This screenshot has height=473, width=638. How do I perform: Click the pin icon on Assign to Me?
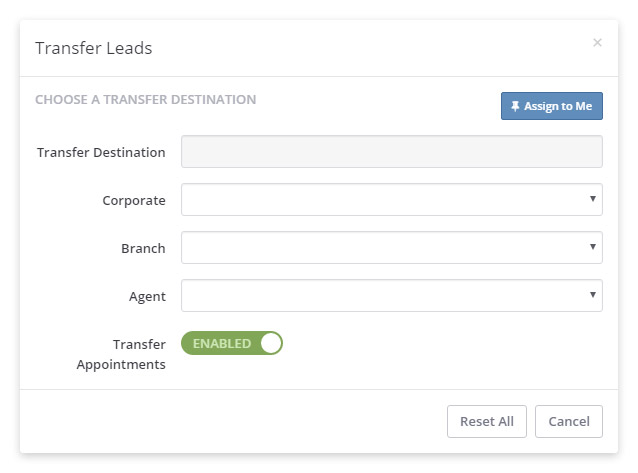tap(515, 106)
